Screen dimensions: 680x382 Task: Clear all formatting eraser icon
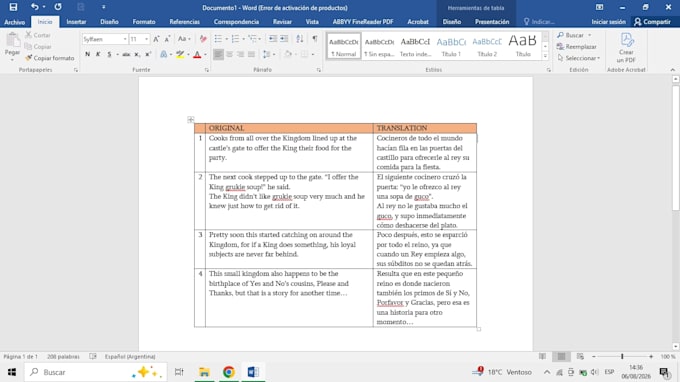pos(203,39)
